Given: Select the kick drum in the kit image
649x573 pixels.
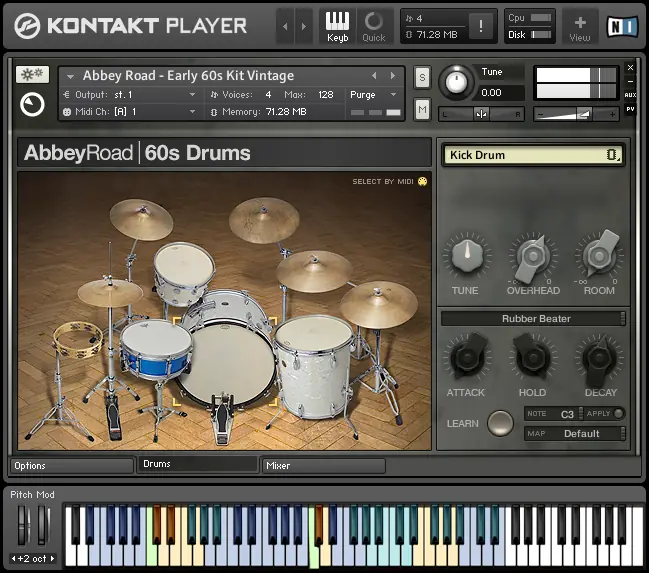Looking at the screenshot, I should pos(227,364).
